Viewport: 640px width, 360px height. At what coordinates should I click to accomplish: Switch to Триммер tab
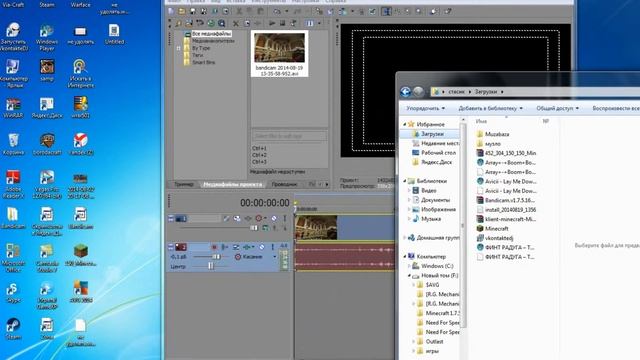pos(184,184)
